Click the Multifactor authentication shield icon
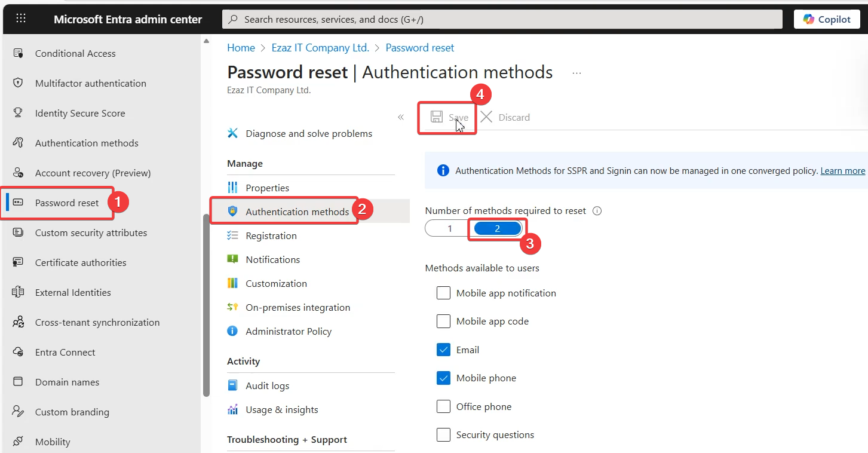 tap(18, 83)
